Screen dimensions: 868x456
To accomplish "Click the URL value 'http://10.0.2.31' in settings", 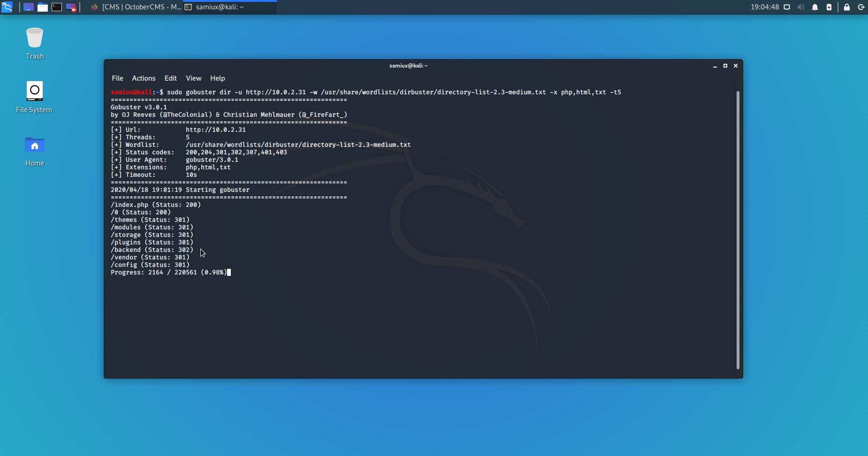I will click(216, 130).
